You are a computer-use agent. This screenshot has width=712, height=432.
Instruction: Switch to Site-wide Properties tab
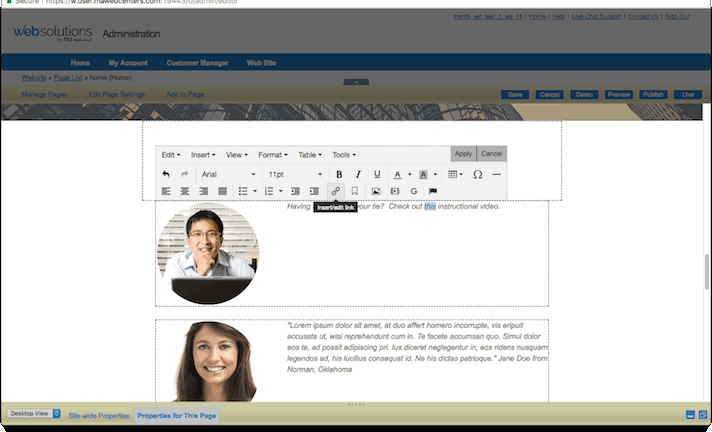99,416
